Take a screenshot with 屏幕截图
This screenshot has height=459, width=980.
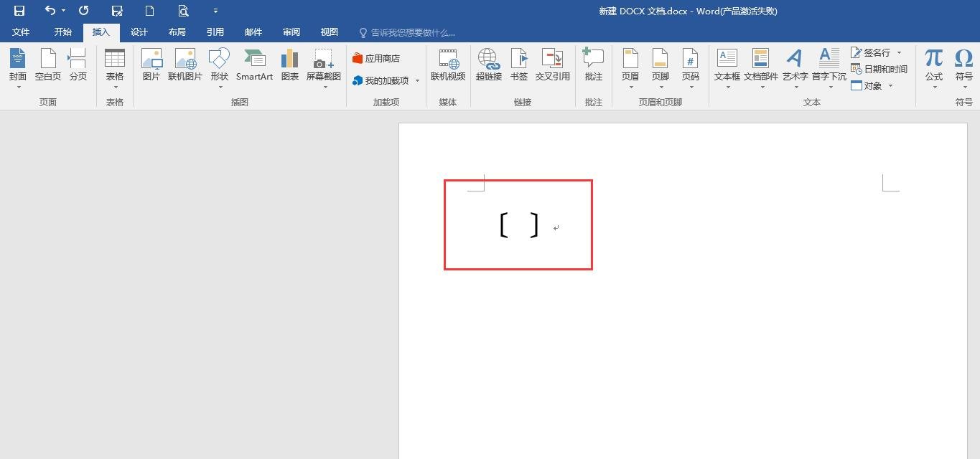point(322,66)
